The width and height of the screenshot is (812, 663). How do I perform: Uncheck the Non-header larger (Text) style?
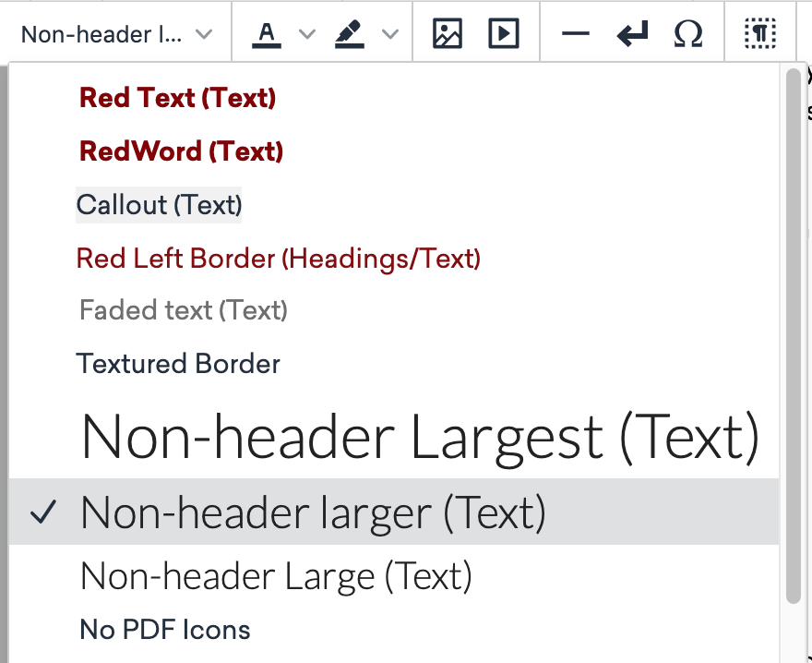[394, 512]
